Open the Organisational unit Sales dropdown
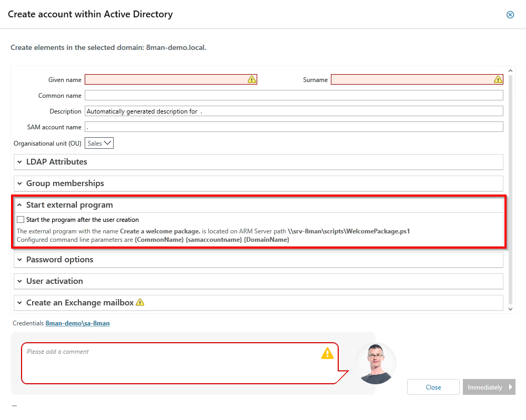Screen dimensions: 526x420 click(99, 143)
